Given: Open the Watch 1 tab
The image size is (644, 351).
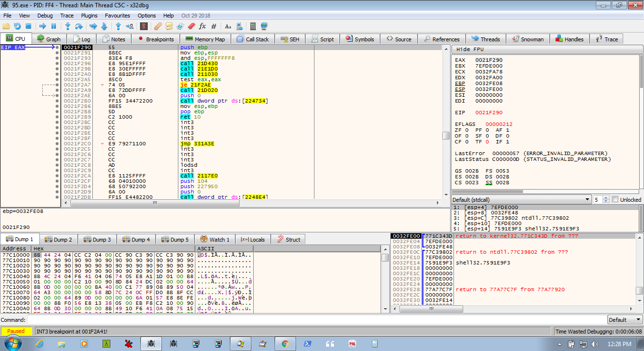Looking at the screenshot, I should (x=214, y=239).
